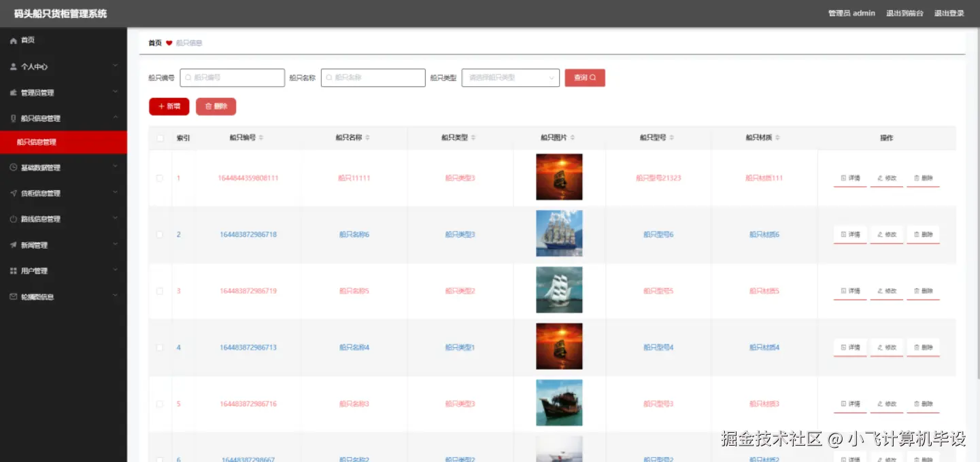Expand 货柜信息管理 using its chevron

pyautogui.click(x=115, y=193)
